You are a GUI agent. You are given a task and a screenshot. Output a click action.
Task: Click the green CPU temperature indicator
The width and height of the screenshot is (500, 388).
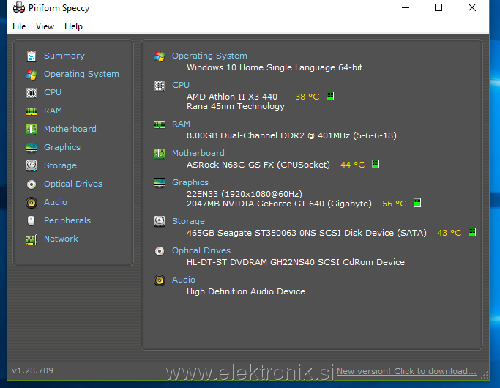(330, 96)
